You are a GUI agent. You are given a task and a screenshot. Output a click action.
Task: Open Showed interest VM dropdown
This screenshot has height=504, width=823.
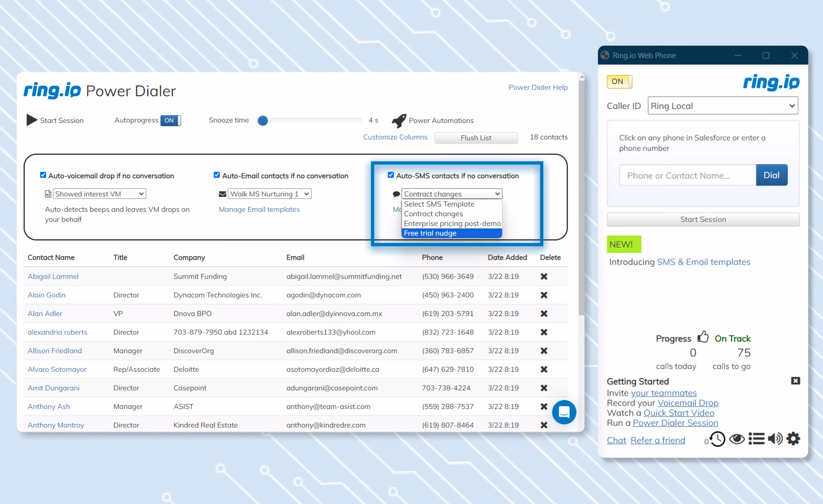tap(99, 194)
